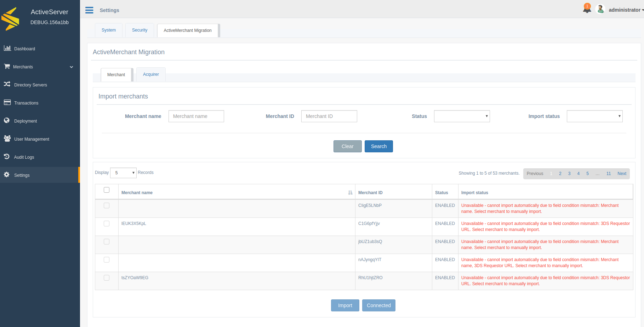Viewport: 644px width, 327px height.
Task: Open the Deployment page
Action: tap(25, 121)
